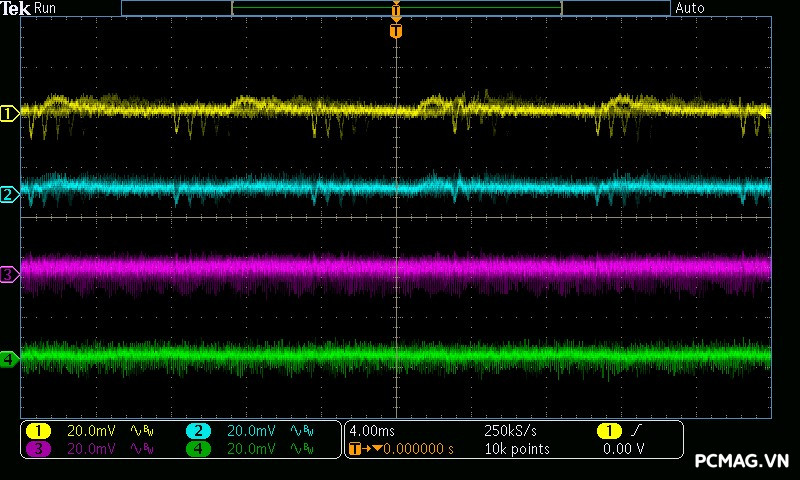Click the 0.00 V trigger level readout
This screenshot has width=800, height=480.
pyautogui.click(x=624, y=450)
